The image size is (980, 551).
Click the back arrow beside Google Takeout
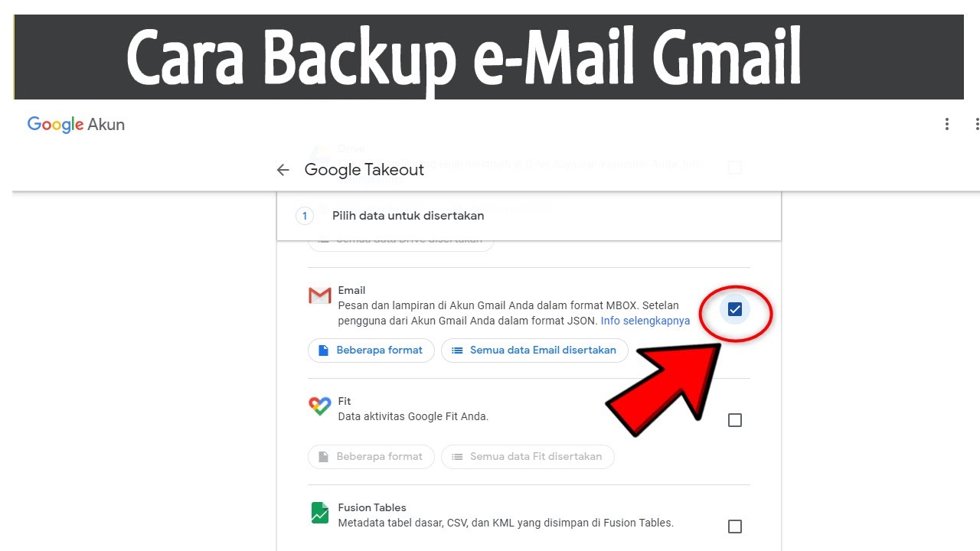point(283,170)
